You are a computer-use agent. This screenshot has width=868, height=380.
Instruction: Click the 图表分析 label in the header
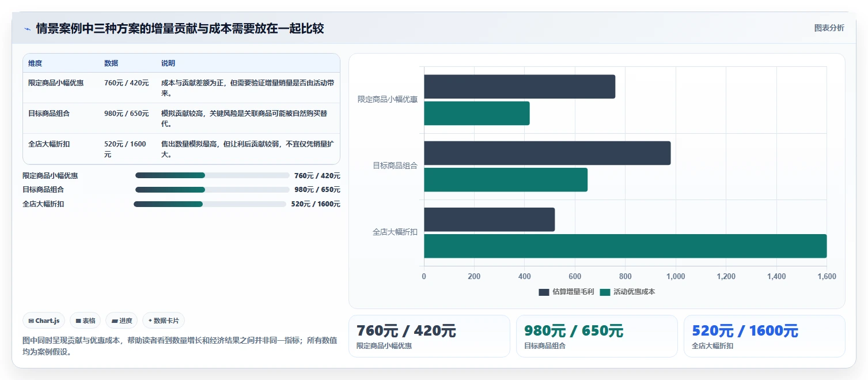tap(829, 28)
